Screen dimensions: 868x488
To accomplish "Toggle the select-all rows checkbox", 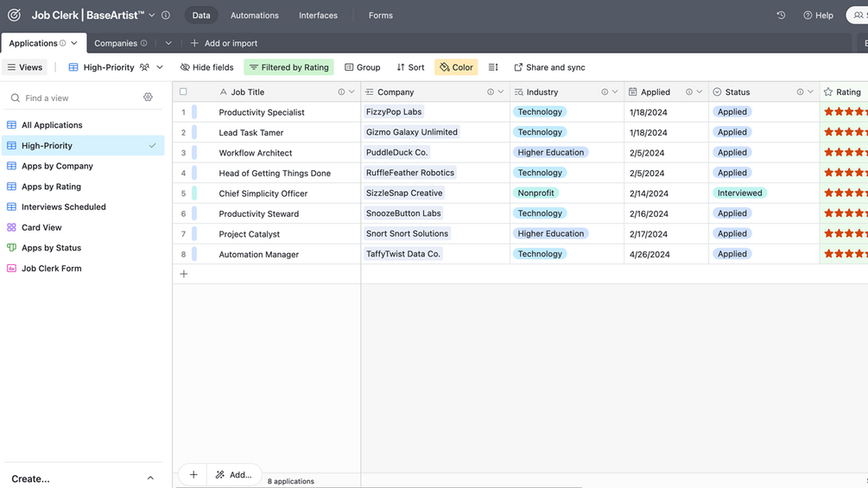I will point(183,92).
